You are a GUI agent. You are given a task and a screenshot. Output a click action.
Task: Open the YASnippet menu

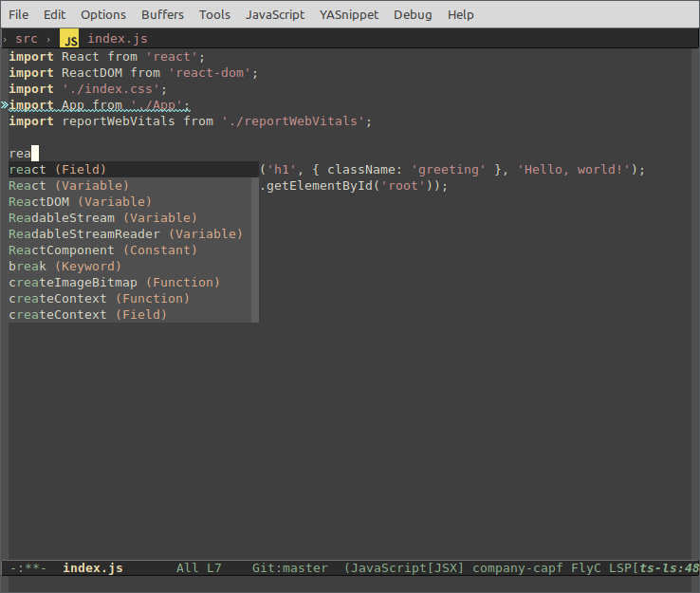coord(349,14)
